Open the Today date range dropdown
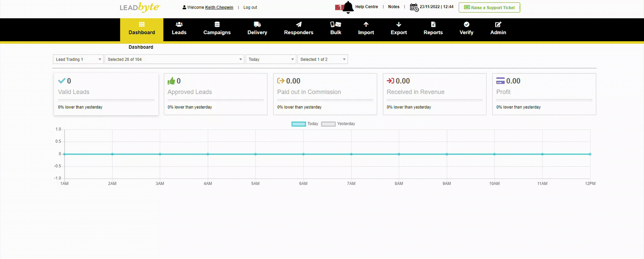Image resolution: width=644 pixels, height=259 pixels. 271,59
